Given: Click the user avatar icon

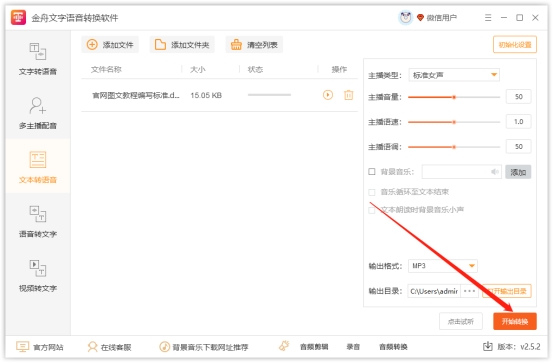Looking at the screenshot, I should coord(406,17).
